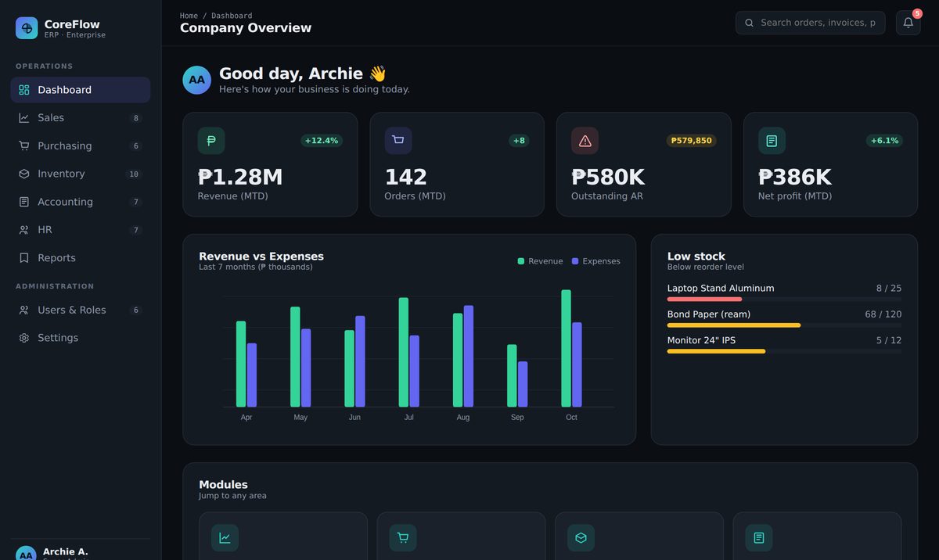Image resolution: width=939 pixels, height=560 pixels.
Task: Click the Oct revenue bar in chart
Action: coord(566,349)
